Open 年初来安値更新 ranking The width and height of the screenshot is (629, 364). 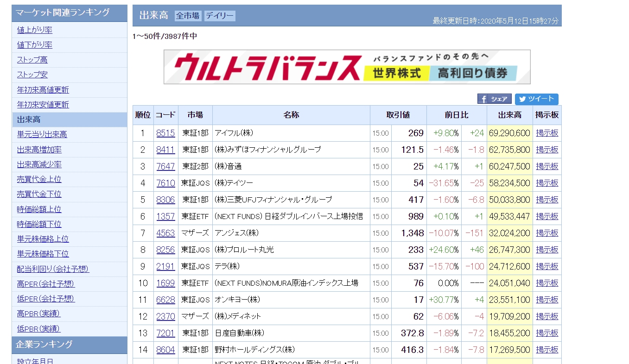pyautogui.click(x=43, y=105)
